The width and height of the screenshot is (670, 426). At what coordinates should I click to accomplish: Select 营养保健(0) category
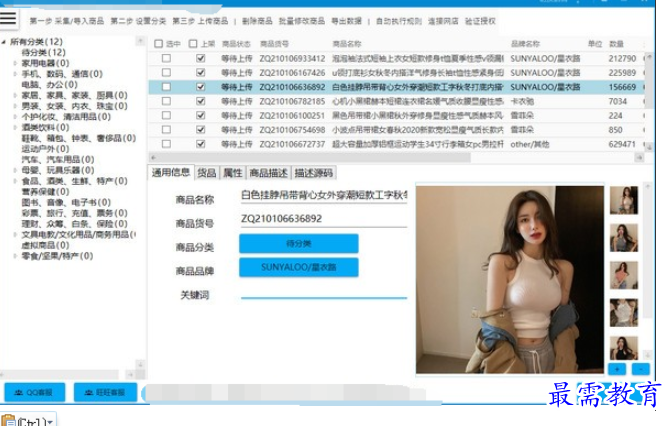45,191
